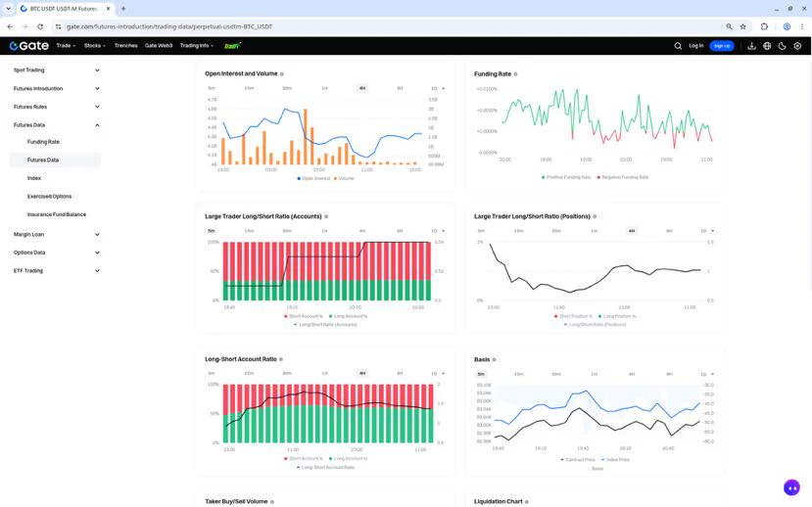This screenshot has width=812, height=507.
Task: Open the language globe icon
Action: tap(767, 46)
